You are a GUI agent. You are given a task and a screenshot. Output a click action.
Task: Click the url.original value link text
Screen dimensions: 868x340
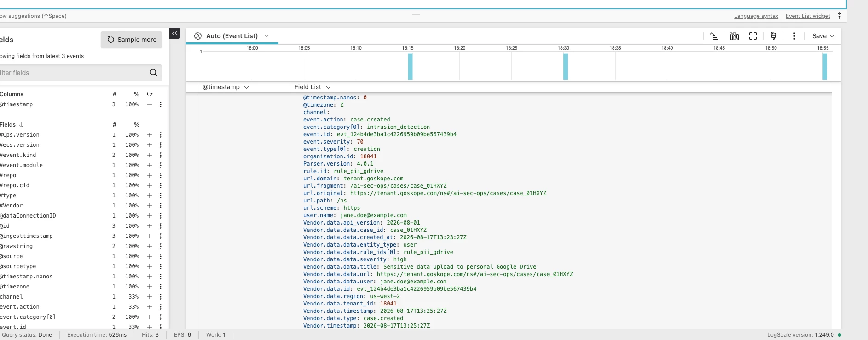pyautogui.click(x=448, y=193)
